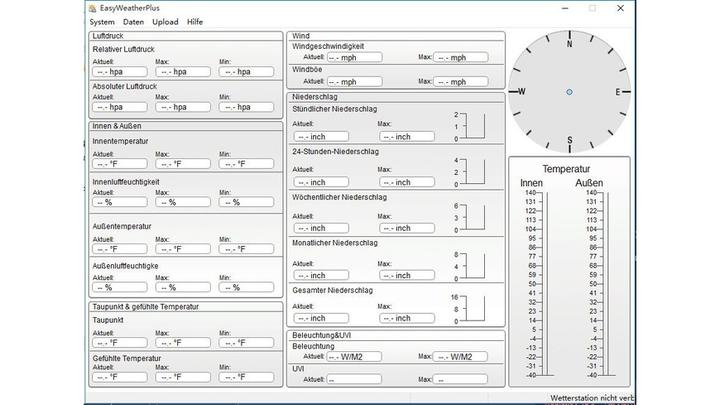This screenshot has width=720, height=405.
Task: Click Wöchentlicher Niederschlag Max field
Action: click(x=407, y=228)
